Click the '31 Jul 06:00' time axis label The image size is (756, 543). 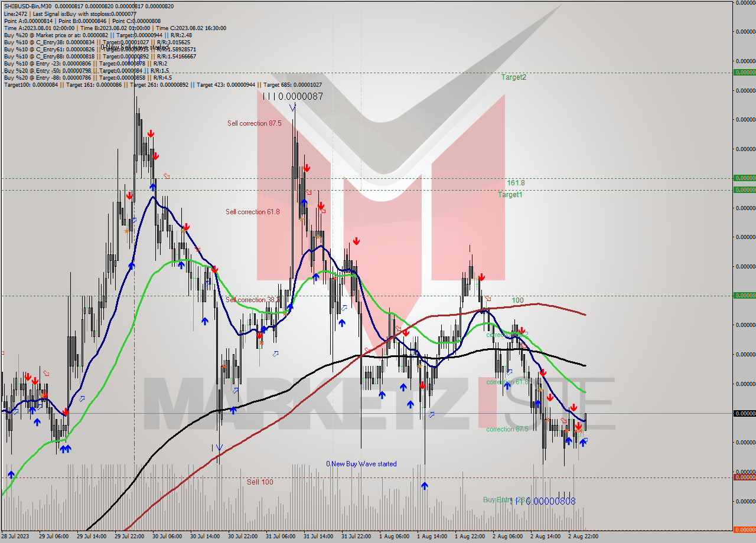281,537
